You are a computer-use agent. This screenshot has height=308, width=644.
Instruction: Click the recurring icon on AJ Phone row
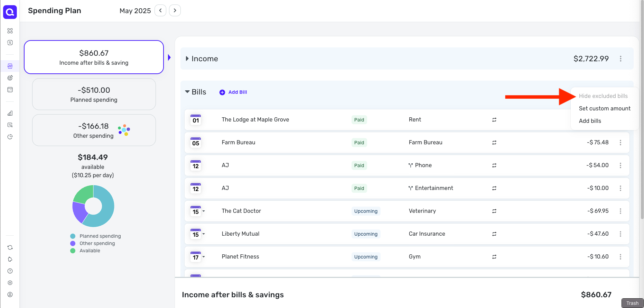click(494, 165)
